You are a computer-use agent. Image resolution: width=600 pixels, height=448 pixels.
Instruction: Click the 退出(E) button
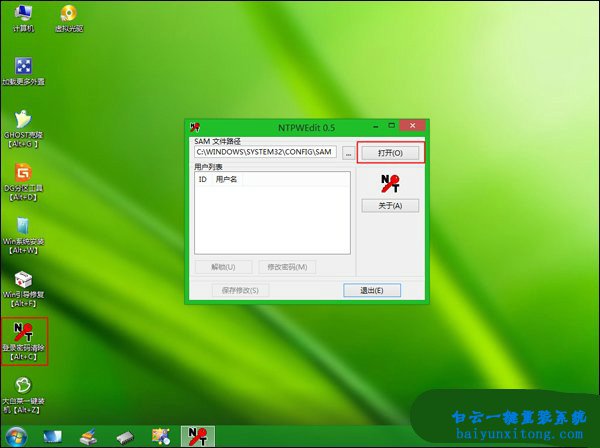(x=372, y=290)
